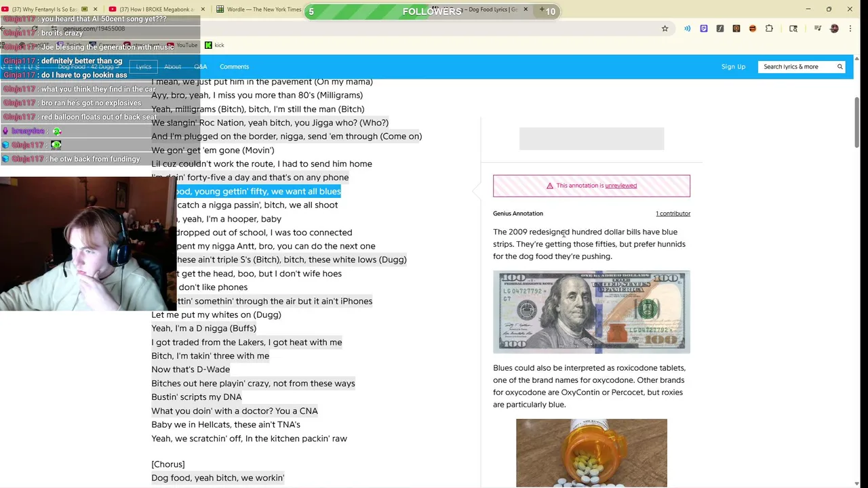Click lyric "And I'm plugged on the border"
The image size is (868, 488).
(286, 136)
